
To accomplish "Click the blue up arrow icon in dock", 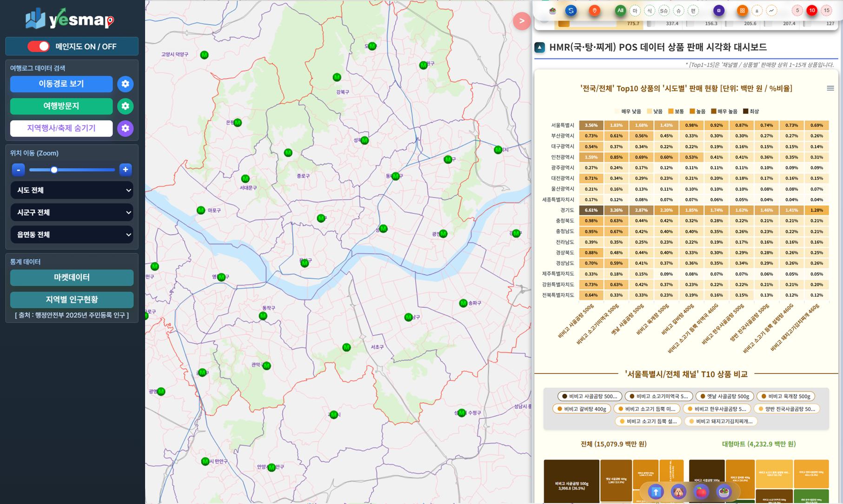I will click(656, 491).
